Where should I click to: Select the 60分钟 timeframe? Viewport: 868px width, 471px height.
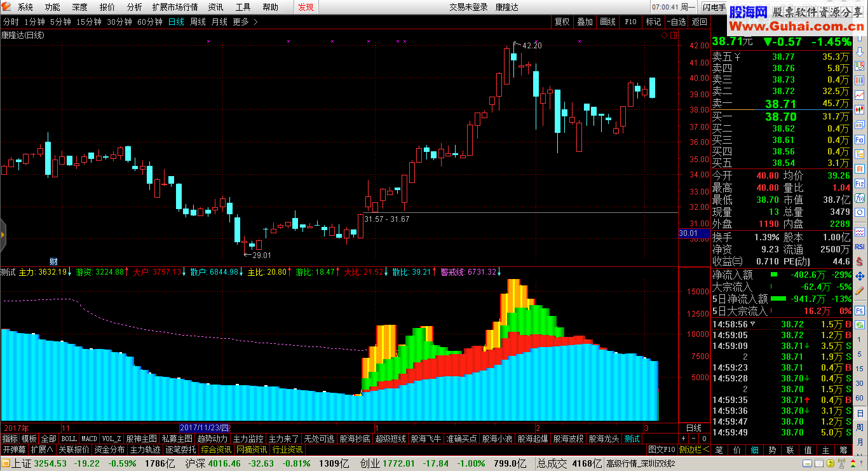(150, 22)
